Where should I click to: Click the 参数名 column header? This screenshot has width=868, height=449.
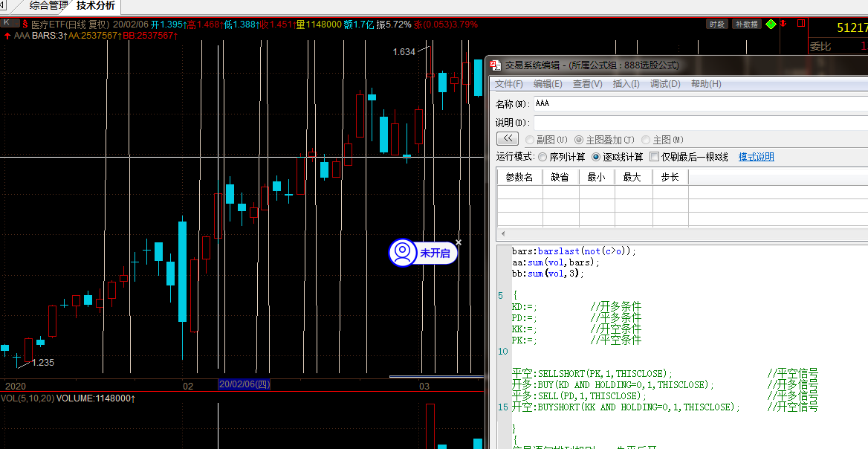(x=519, y=177)
